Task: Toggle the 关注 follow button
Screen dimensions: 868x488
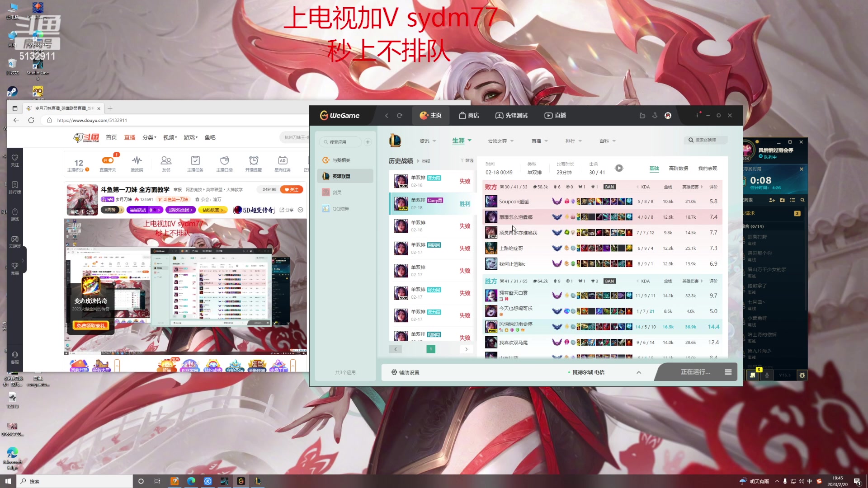Action: [x=292, y=190]
